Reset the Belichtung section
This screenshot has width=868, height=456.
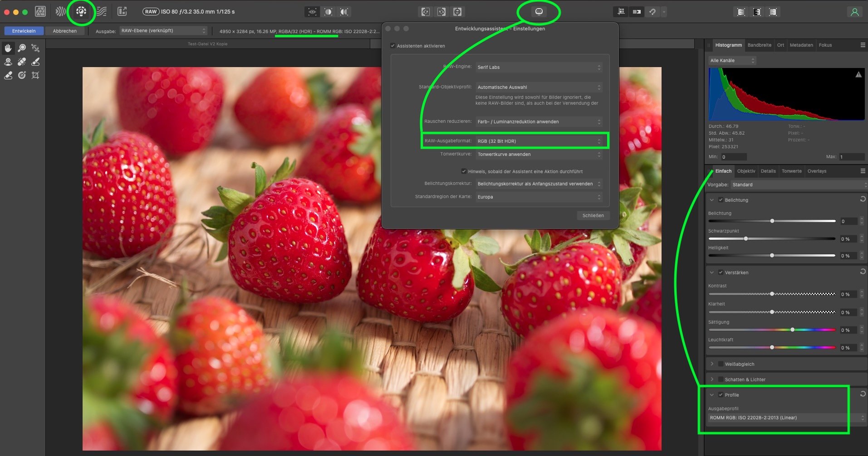coord(863,199)
